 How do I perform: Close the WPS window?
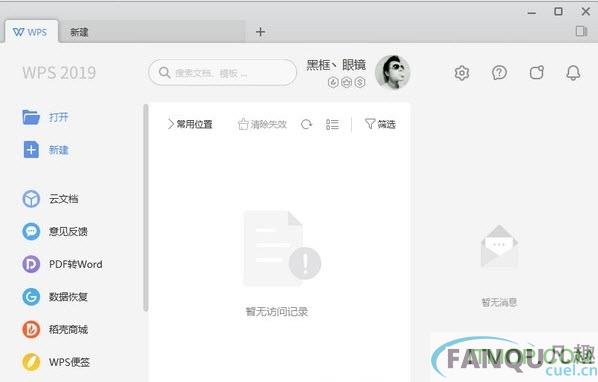pos(586,12)
